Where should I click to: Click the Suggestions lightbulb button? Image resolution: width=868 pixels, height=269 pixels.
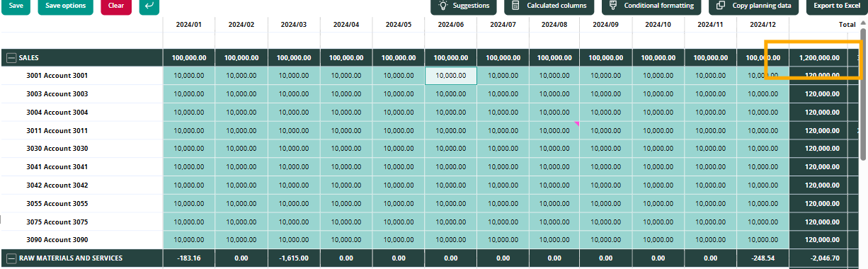click(464, 6)
